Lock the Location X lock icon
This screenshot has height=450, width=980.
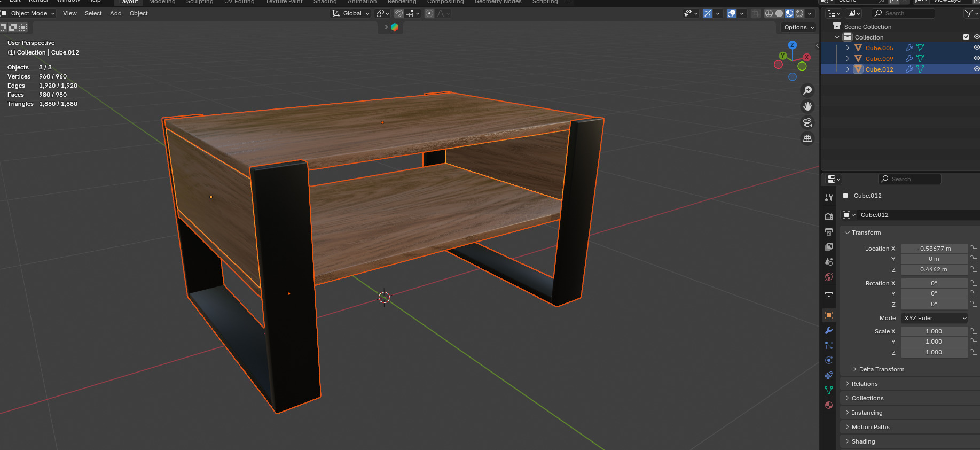tap(974, 249)
